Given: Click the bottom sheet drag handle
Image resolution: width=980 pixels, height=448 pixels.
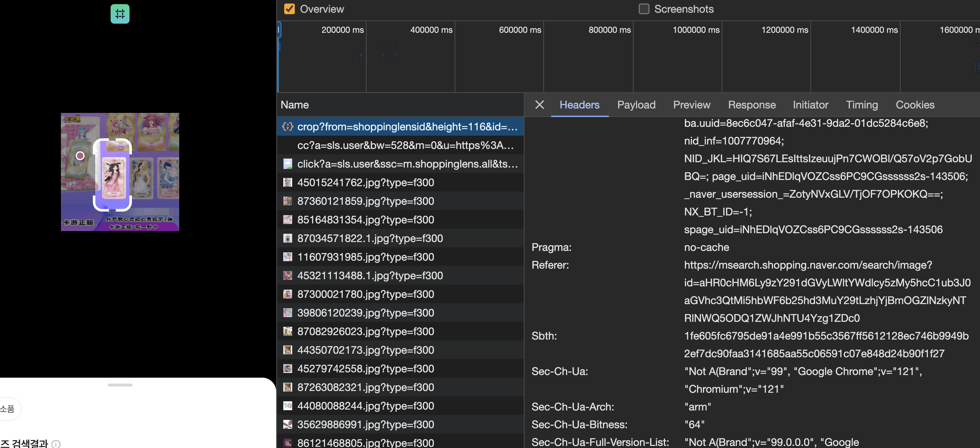Looking at the screenshot, I should pos(120,385).
